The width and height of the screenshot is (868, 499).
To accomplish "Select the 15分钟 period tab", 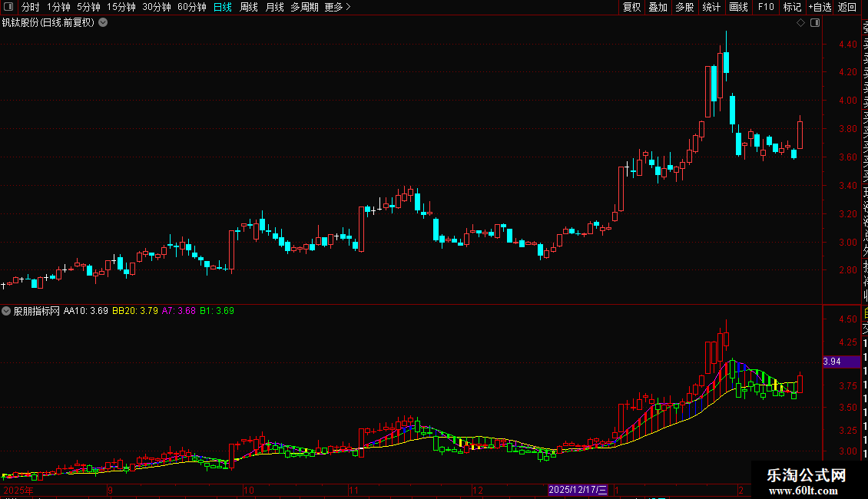I will pyautogui.click(x=121, y=7).
